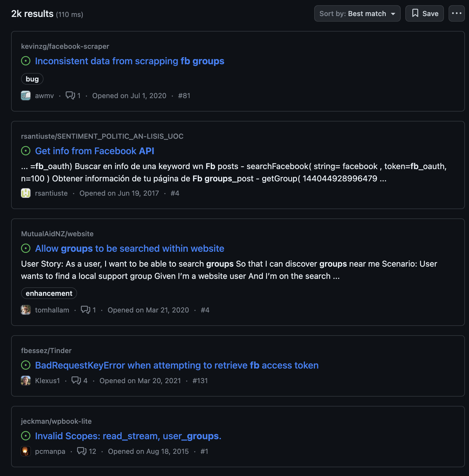Open the kevinzg/facebook-scraper repository link
469x476 pixels.
[65, 46]
